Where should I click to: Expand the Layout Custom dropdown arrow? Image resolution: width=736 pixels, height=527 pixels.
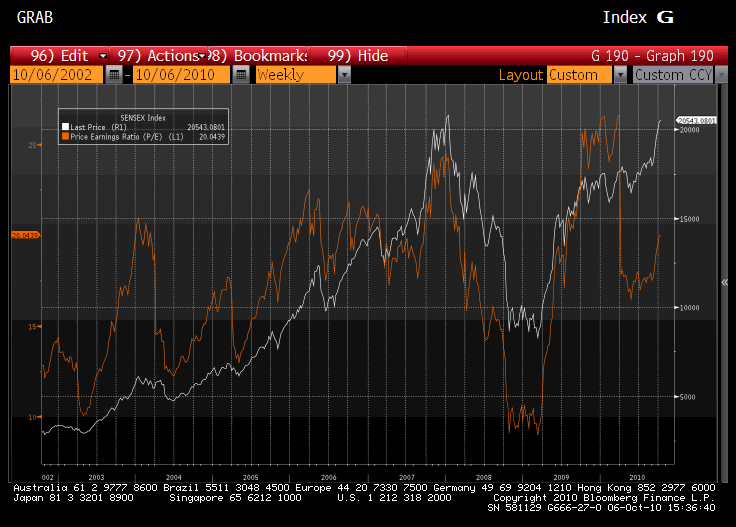click(620, 75)
